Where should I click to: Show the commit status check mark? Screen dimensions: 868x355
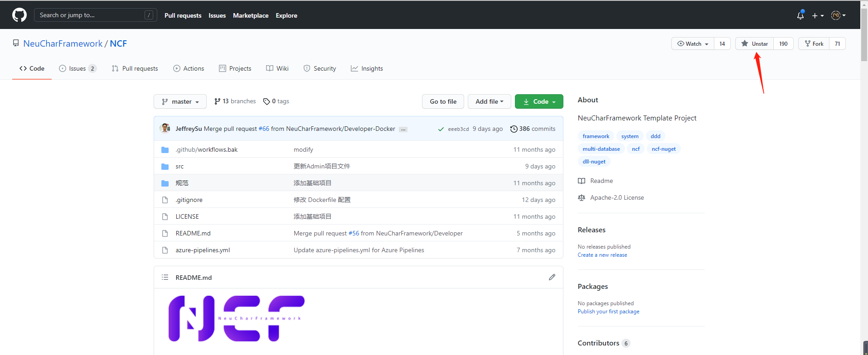pos(441,129)
